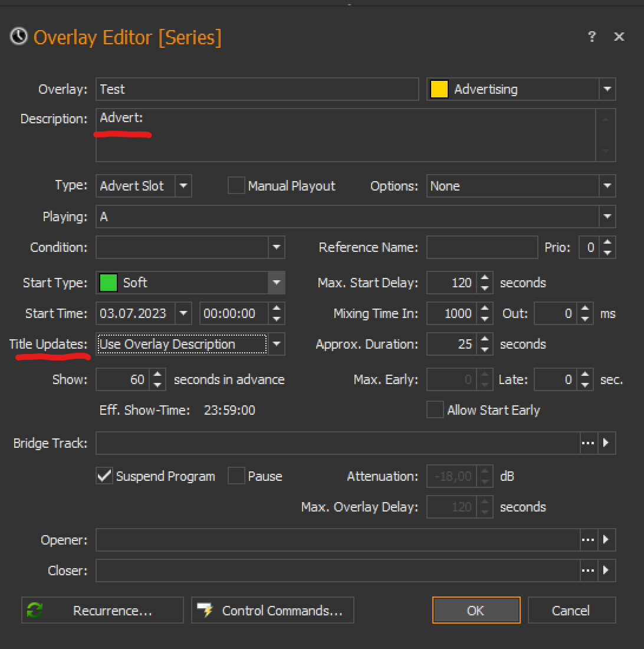Click the help question mark icon
The height and width of the screenshot is (649, 644).
592,37
